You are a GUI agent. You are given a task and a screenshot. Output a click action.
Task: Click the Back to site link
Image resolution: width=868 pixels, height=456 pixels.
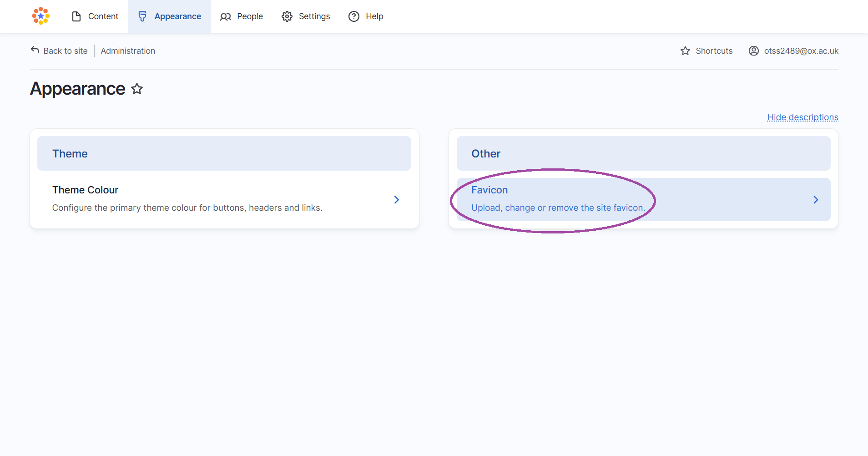pos(65,51)
